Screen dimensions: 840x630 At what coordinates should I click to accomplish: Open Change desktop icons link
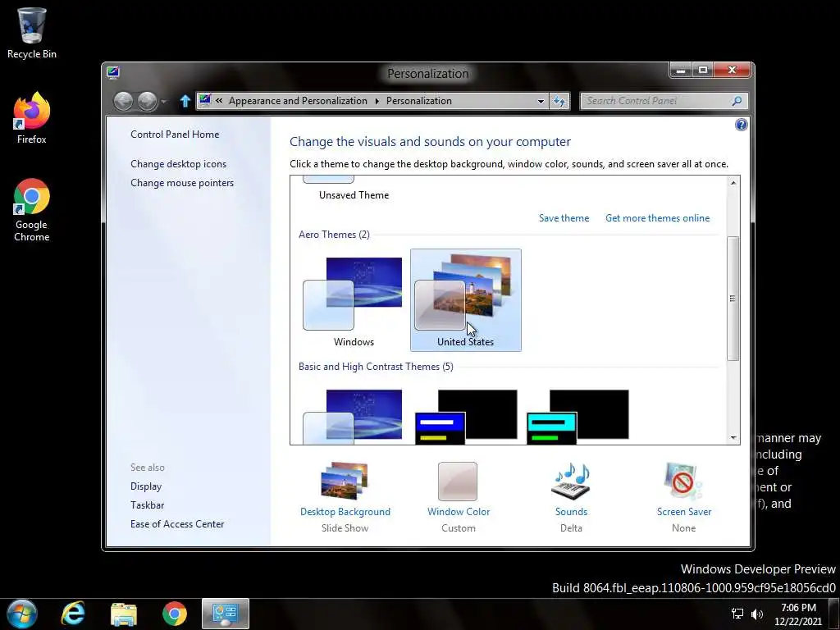coord(178,164)
